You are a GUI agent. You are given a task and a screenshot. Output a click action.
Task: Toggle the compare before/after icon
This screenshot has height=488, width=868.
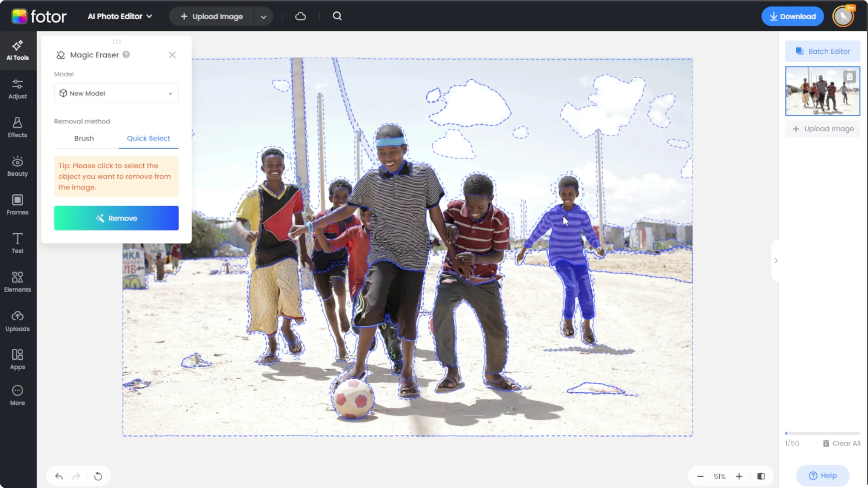761,476
